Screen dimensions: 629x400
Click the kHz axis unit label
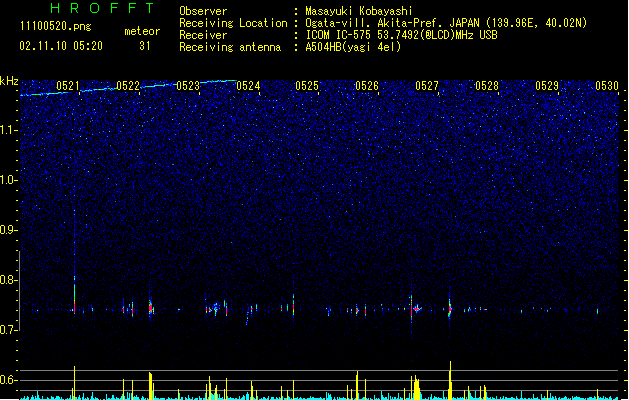click(9, 81)
